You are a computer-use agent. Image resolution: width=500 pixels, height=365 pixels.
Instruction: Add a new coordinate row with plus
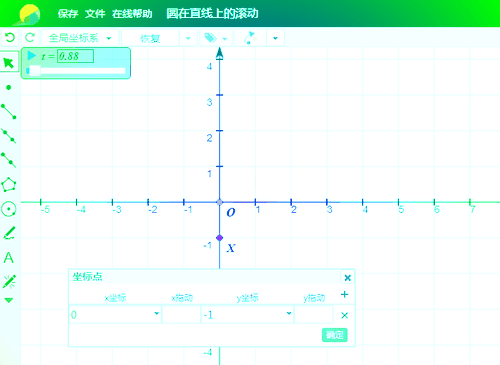(344, 295)
